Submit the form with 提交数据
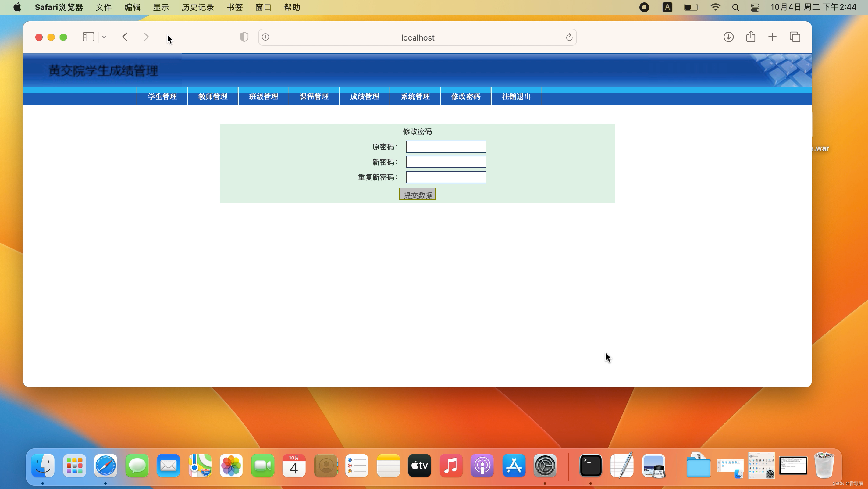868x489 pixels. tap(418, 195)
